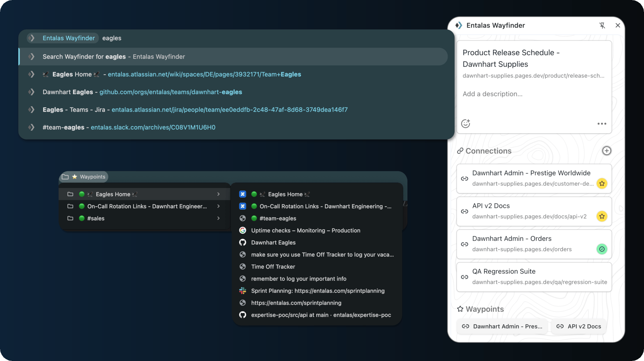Image resolution: width=644 pixels, height=361 pixels.
Task: Toggle the favorite star on Dawnhart Admin - Prestige Worldwide
Action: [602, 183]
